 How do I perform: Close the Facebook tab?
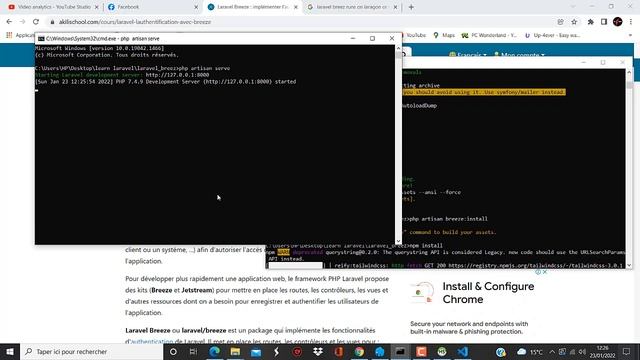pyautogui.click(x=196, y=7)
